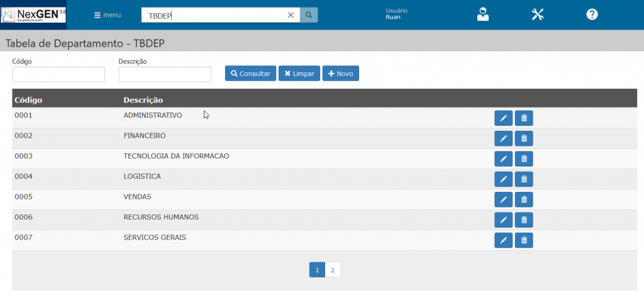The height and width of the screenshot is (300, 644).
Task: Focus the Código input field
Action: point(58,74)
